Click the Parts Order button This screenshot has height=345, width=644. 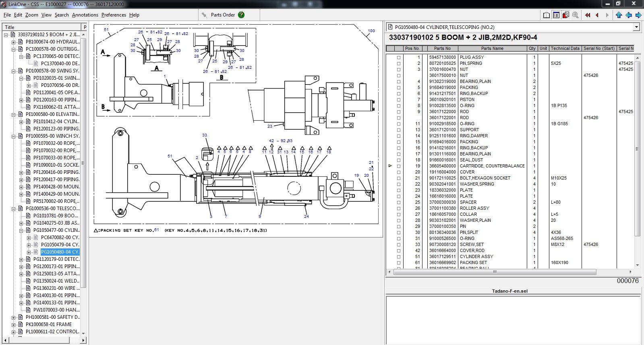point(223,15)
